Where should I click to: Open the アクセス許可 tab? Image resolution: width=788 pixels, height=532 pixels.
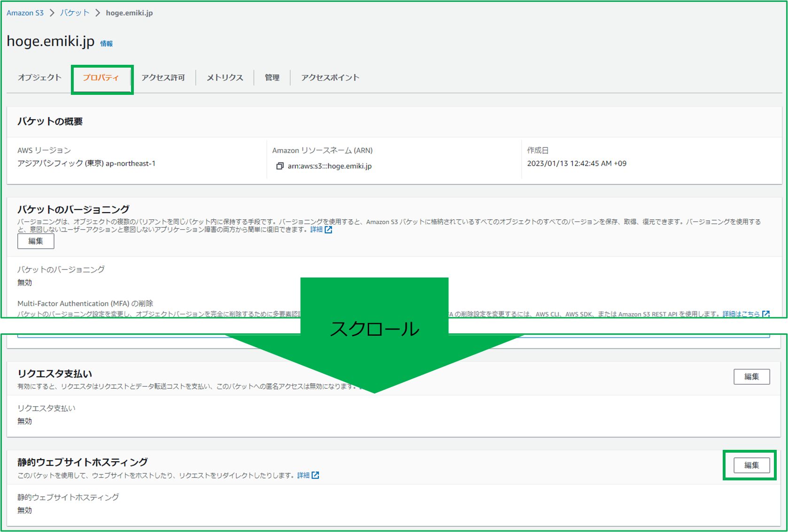pyautogui.click(x=163, y=77)
